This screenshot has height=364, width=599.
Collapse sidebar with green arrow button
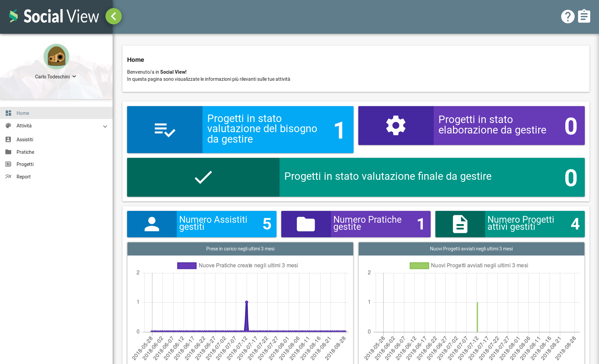click(x=114, y=16)
